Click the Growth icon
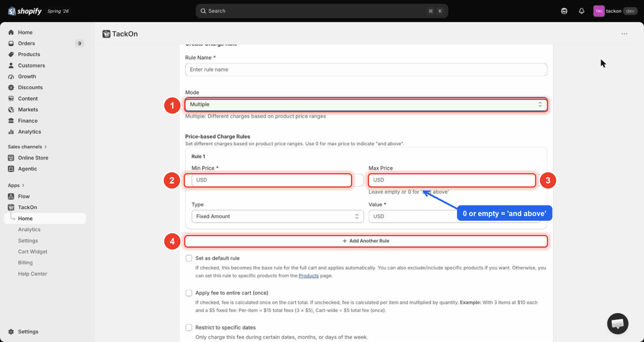The width and height of the screenshot is (644, 342). point(11,77)
